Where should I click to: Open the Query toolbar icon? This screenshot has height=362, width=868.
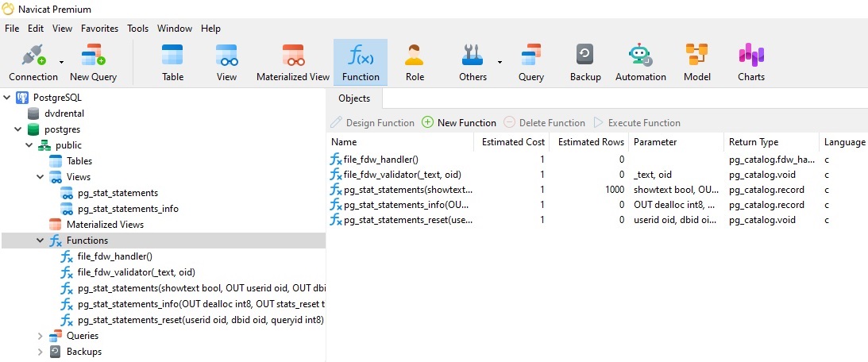pos(530,62)
